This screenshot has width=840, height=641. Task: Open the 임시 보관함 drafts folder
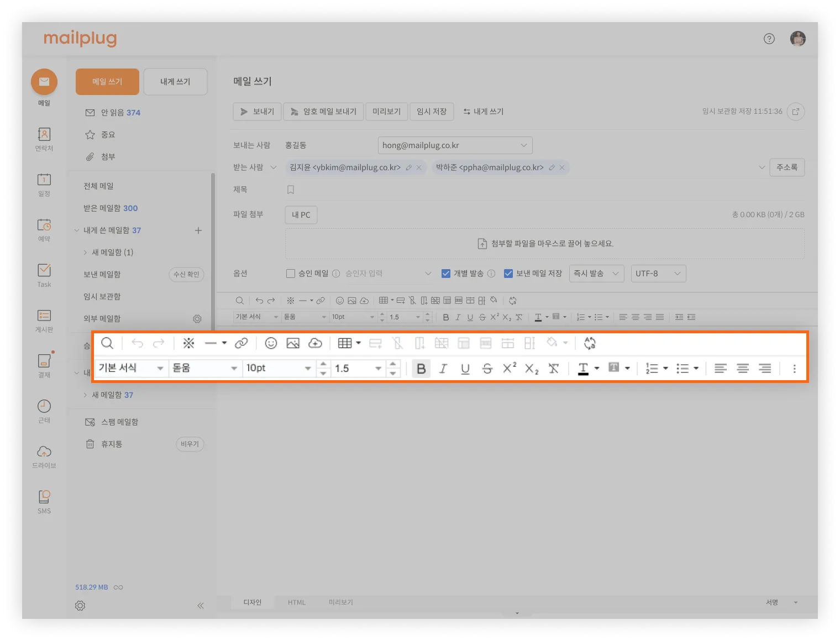(x=102, y=297)
